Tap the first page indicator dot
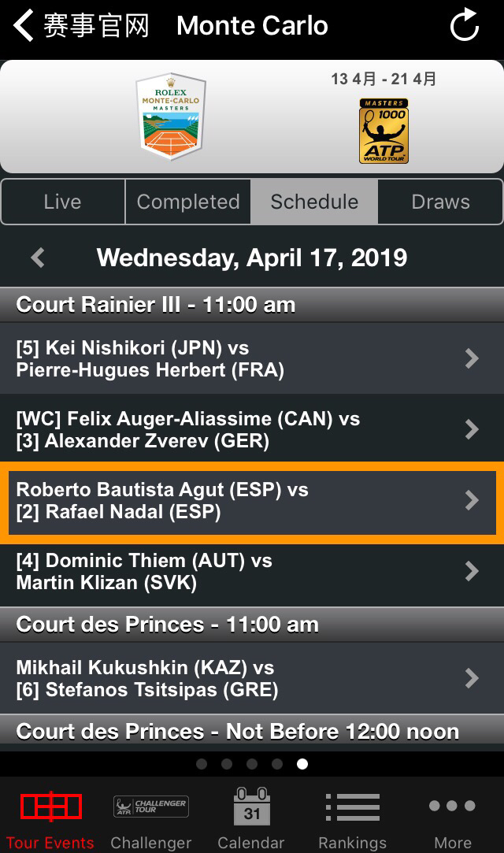 click(x=202, y=764)
